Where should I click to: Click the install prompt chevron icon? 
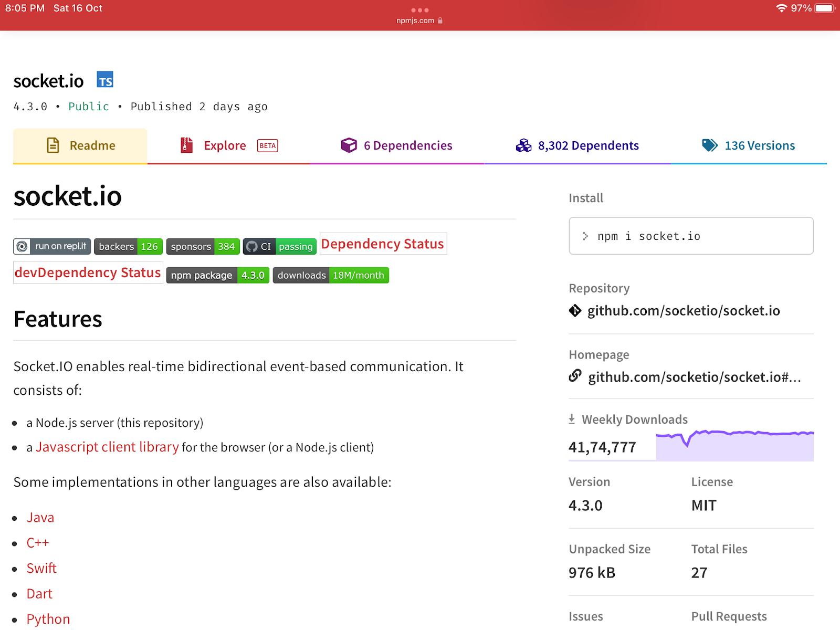pos(585,236)
